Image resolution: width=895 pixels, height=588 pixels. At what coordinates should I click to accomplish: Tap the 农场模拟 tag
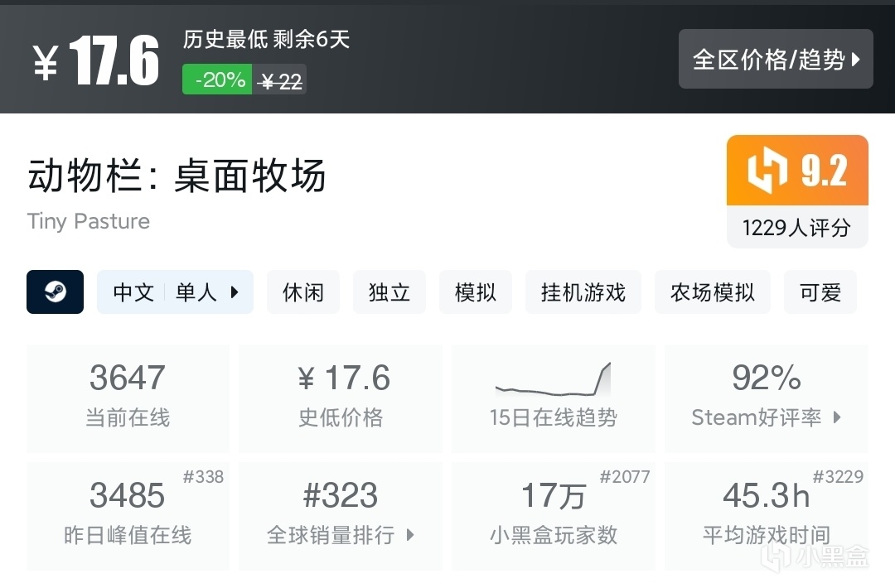pyautogui.click(x=712, y=292)
